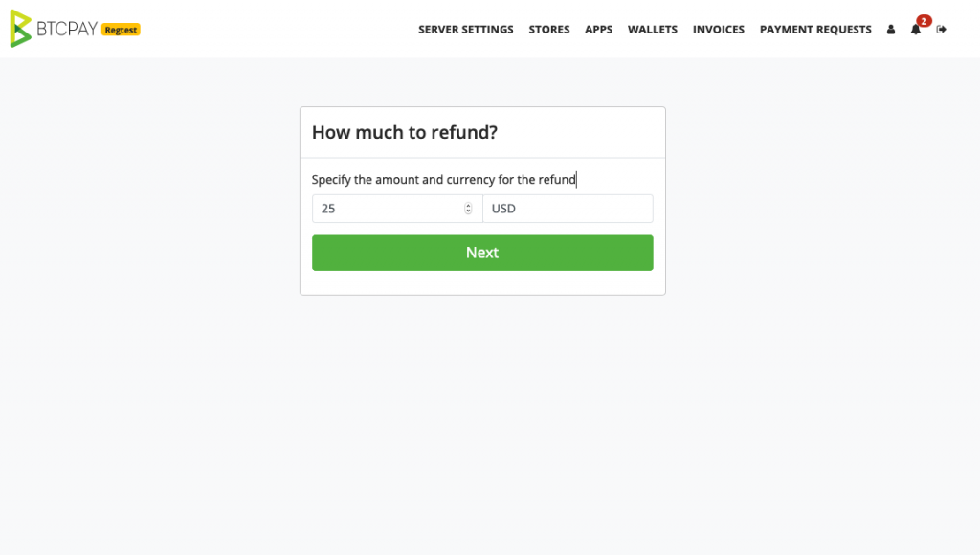980x555 pixels.
Task: Click the "How much to refund?" heading
Action: pyautogui.click(x=405, y=132)
